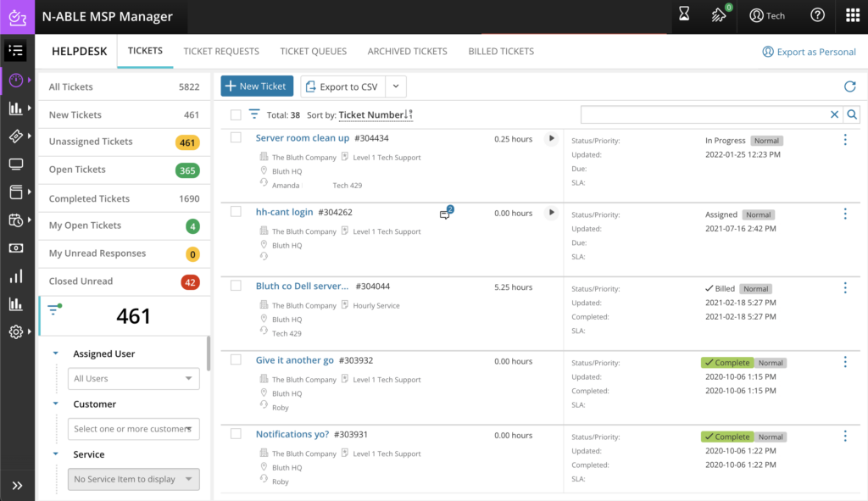Viewport: 868px width, 501px height.
Task: Open the help question mark icon
Action: click(x=818, y=15)
